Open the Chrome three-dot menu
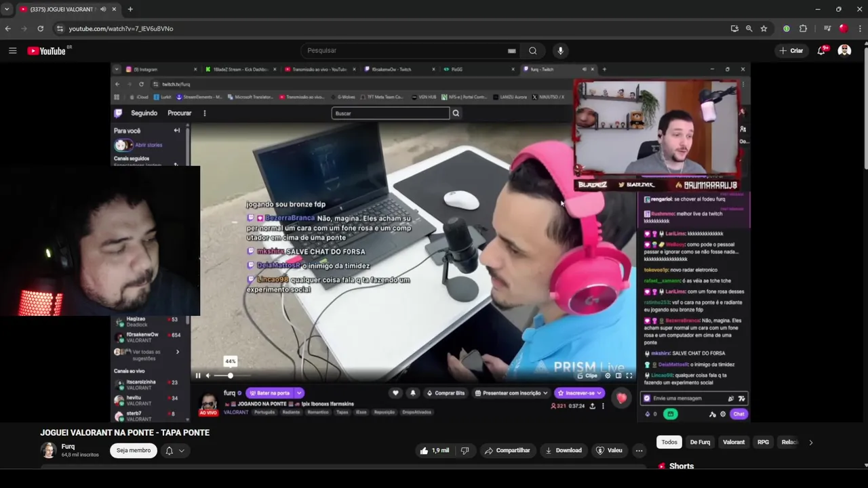 (861, 28)
